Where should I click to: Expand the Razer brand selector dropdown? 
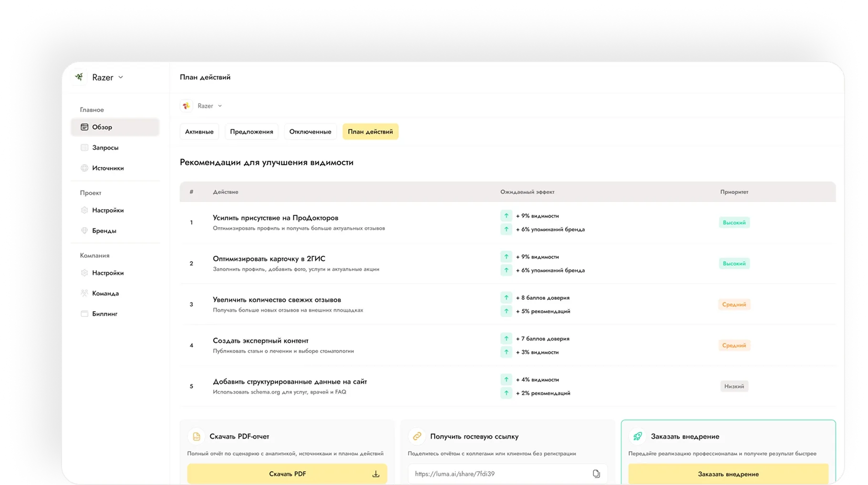[220, 106]
